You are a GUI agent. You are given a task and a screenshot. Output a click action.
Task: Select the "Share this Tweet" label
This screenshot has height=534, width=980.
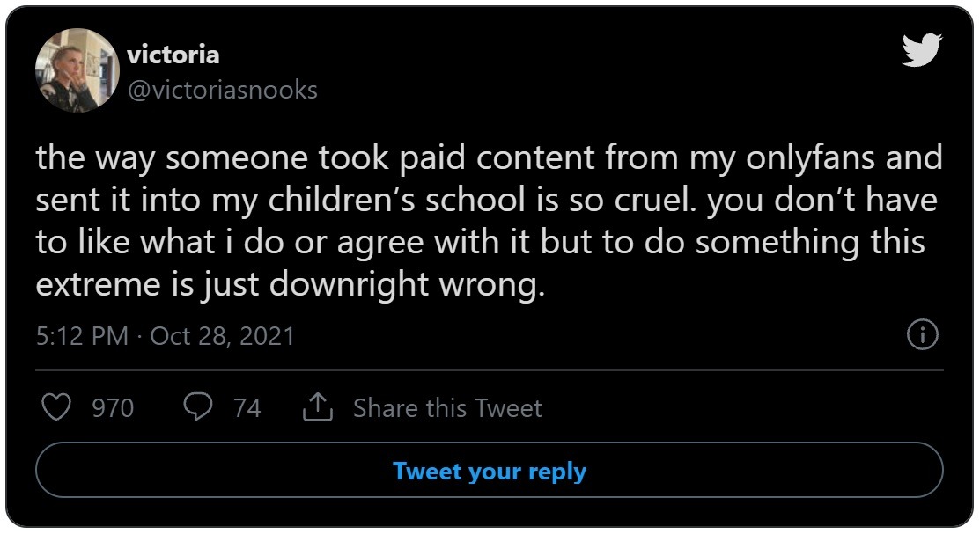447,408
